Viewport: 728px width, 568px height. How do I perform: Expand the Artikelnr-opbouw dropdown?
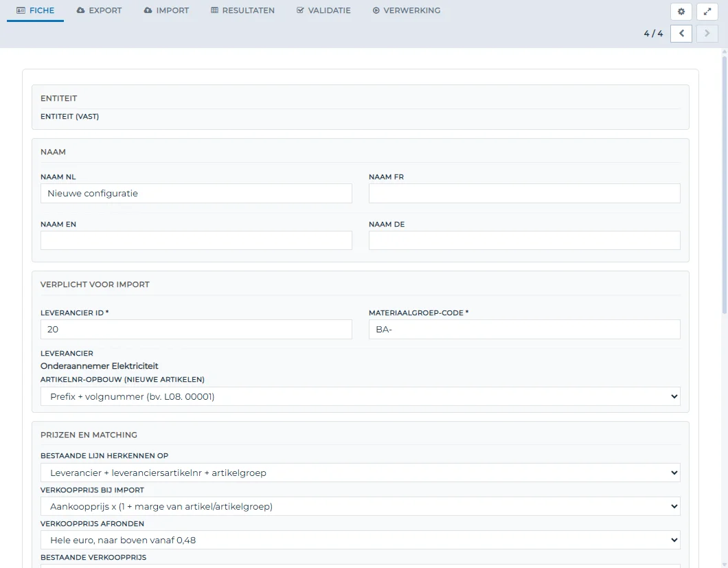(x=361, y=396)
